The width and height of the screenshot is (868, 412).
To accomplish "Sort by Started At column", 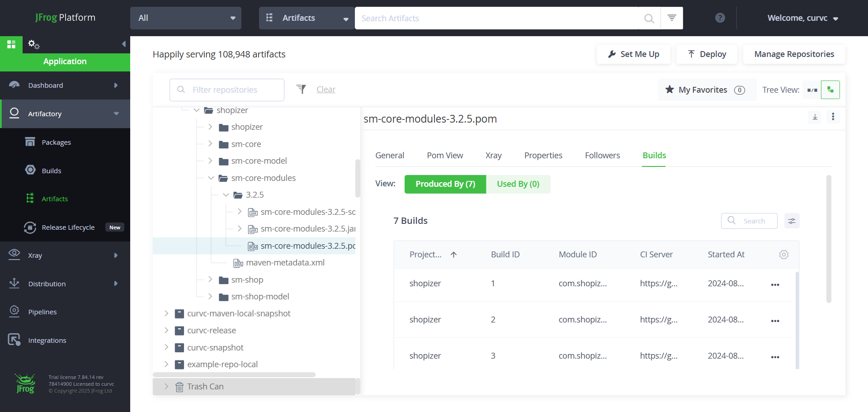I will 726,255.
